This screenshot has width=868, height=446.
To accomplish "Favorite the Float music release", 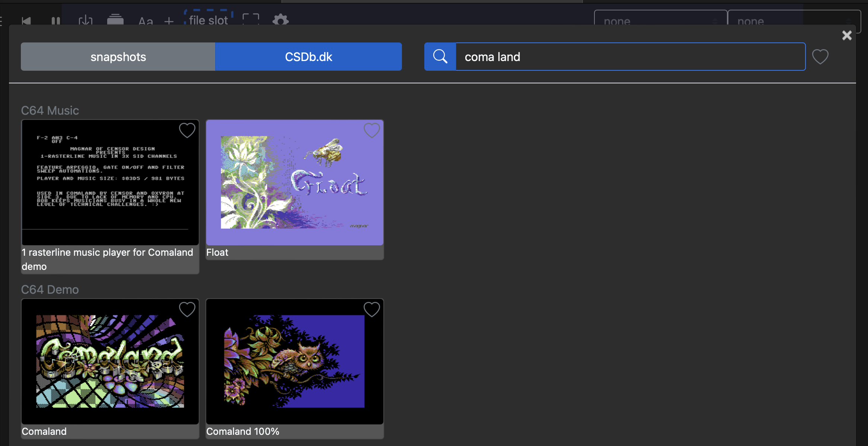I will click(371, 131).
